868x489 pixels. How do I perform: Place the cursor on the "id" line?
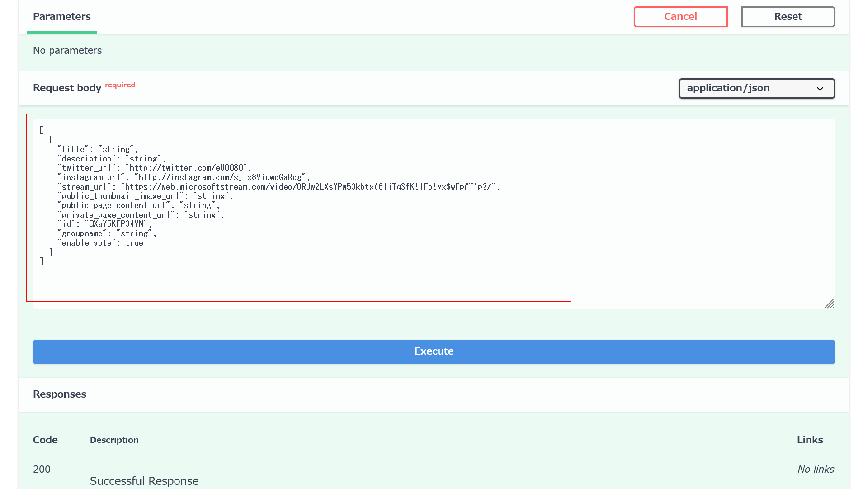(x=105, y=224)
